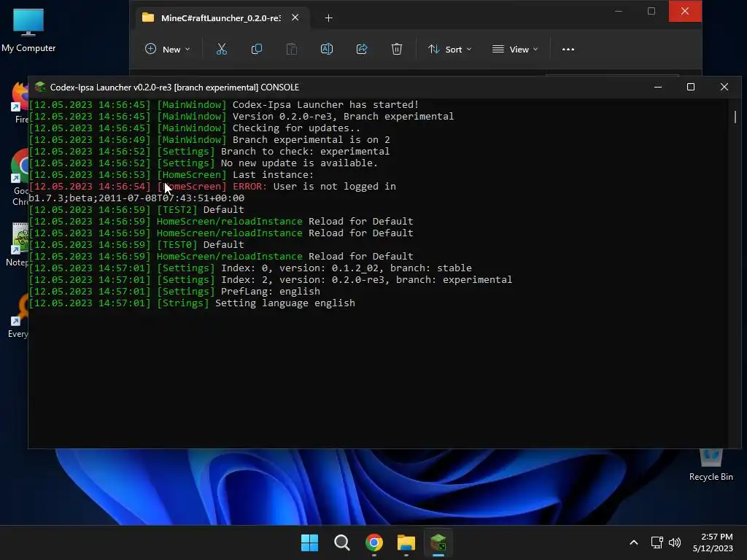Click the Delete trash icon in File Explorer
This screenshot has width=747, height=560.
(x=397, y=49)
